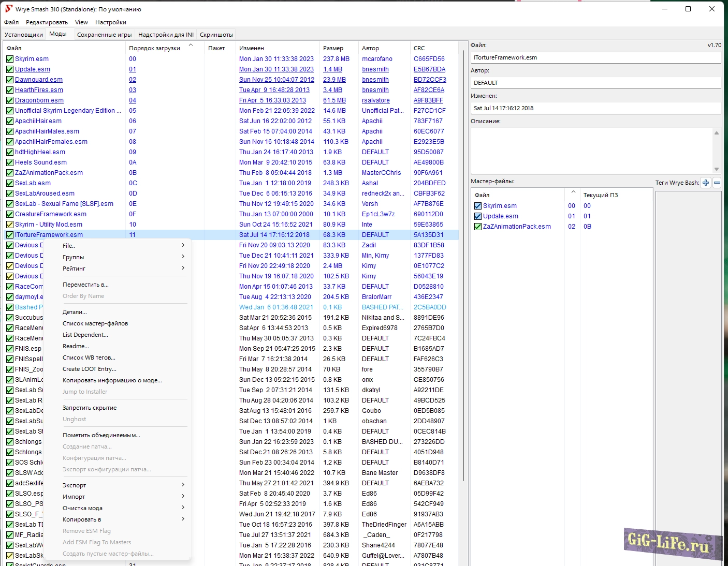This screenshot has width=728, height=566.
Task: Click the minus button beside Теги Wrye Bash
Action: point(717,183)
